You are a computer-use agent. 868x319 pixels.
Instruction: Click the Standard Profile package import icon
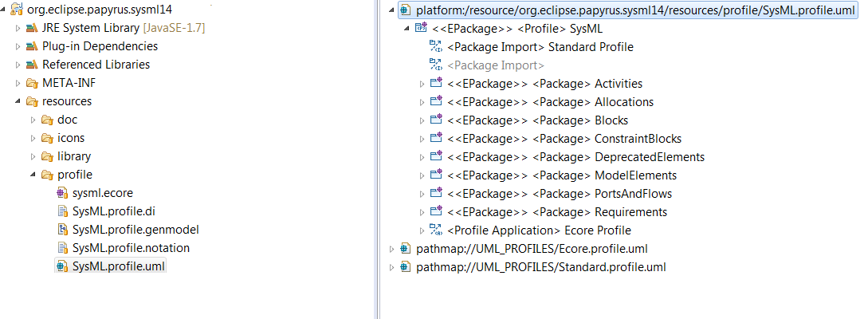pyautogui.click(x=436, y=46)
